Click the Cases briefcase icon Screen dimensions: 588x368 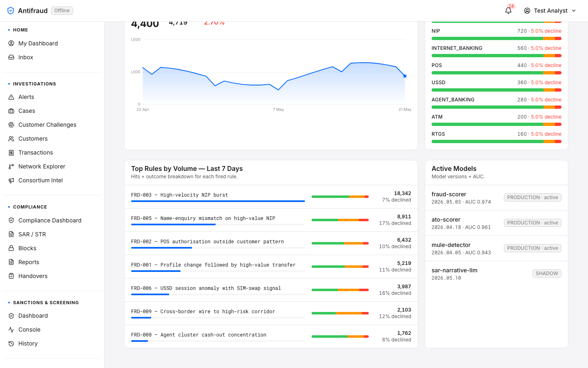tap(11, 111)
